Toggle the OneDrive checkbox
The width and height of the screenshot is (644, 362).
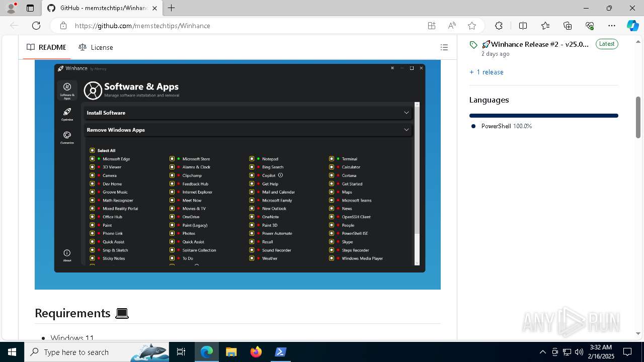172,217
